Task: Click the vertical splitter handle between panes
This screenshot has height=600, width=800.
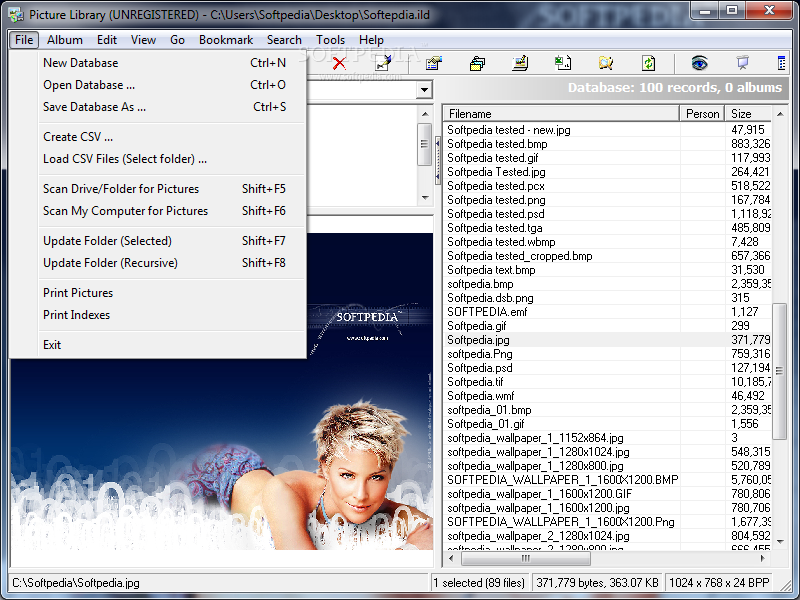Action: click(437, 160)
